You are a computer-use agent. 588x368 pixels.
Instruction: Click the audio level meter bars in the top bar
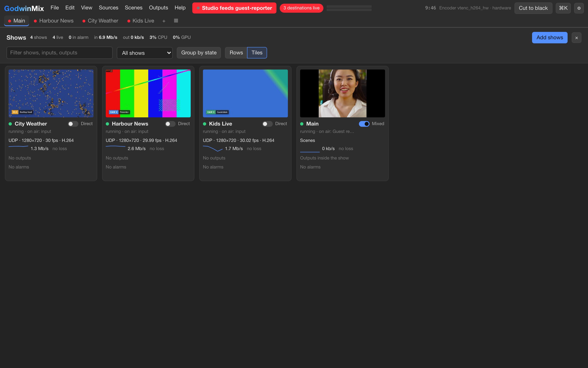(349, 8)
